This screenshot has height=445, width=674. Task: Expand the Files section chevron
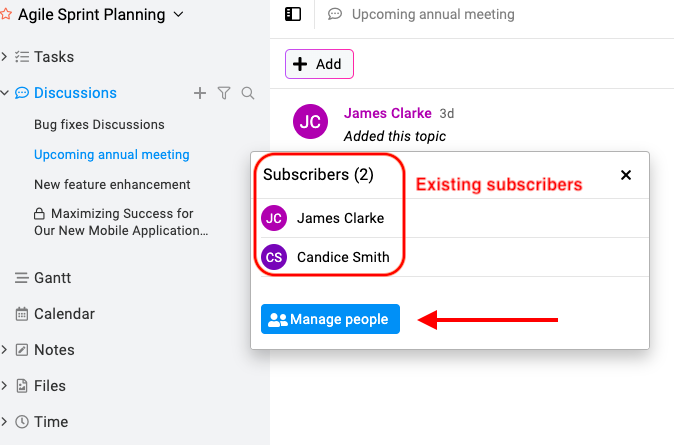point(4,386)
